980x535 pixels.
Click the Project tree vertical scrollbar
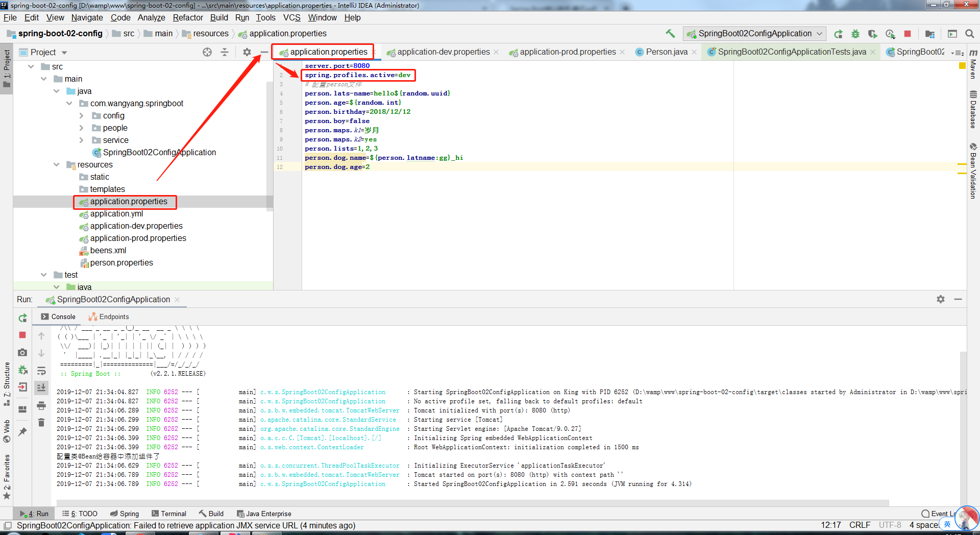(269, 145)
